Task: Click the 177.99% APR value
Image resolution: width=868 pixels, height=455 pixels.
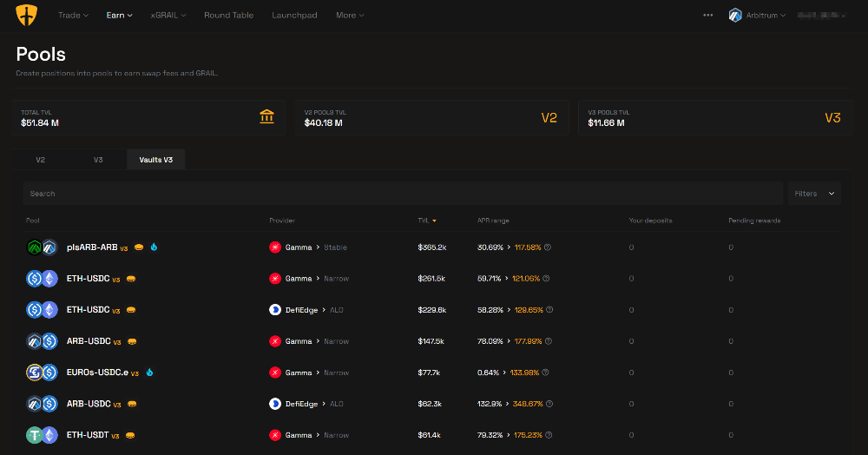Action: pyautogui.click(x=528, y=341)
